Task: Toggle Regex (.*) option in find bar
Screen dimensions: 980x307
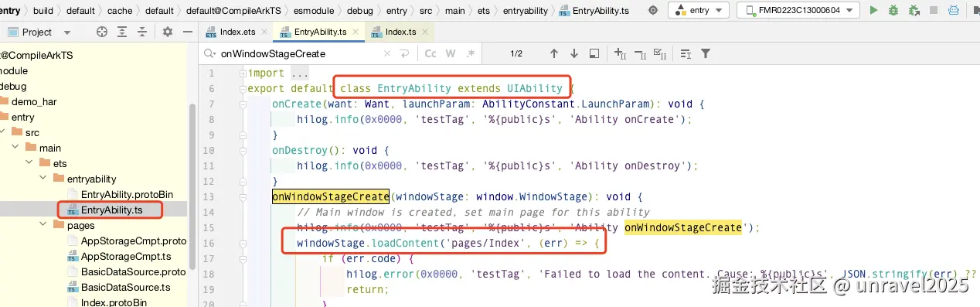Action: (471, 53)
